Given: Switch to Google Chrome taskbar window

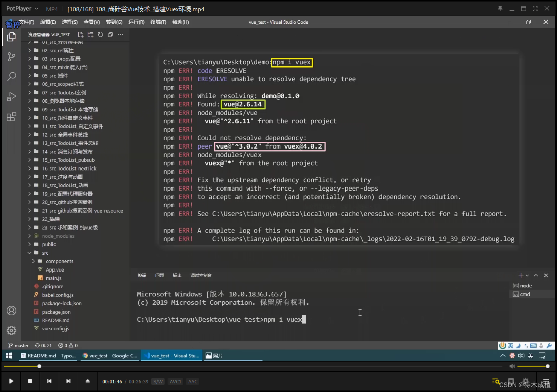Looking at the screenshot, I should click(x=110, y=356).
